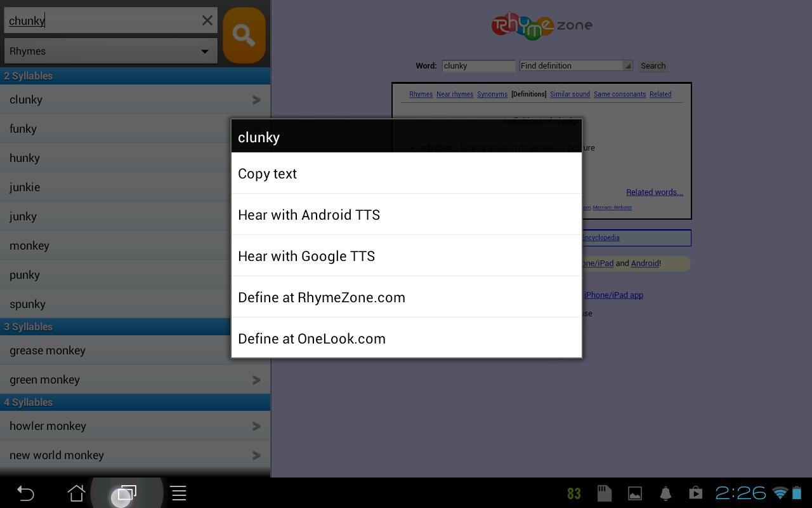Open the Same consonants link
Screen dimensions: 812x508
click(620, 95)
